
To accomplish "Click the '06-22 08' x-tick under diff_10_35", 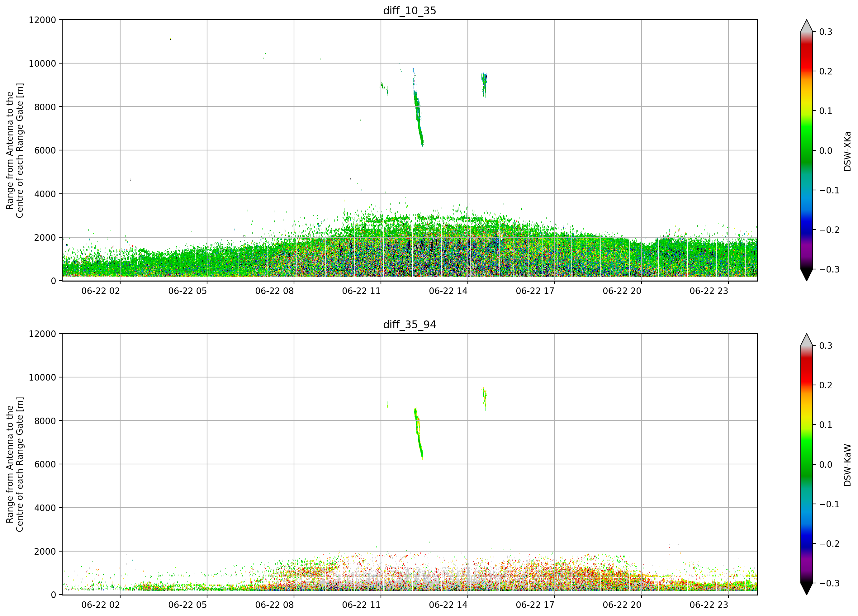I will click(x=274, y=291).
